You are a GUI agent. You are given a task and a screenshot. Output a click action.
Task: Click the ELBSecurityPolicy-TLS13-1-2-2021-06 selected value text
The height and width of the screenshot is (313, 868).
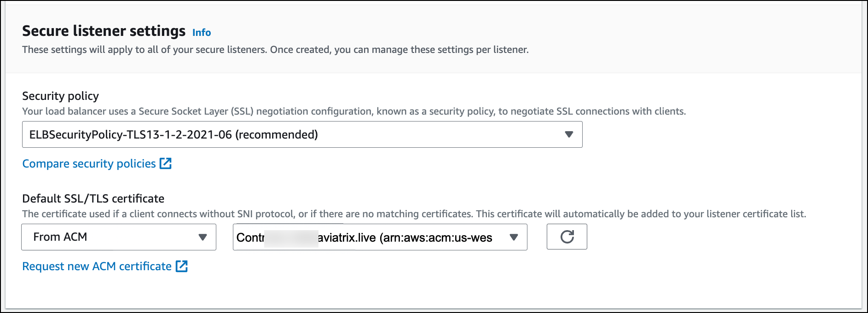click(x=174, y=134)
